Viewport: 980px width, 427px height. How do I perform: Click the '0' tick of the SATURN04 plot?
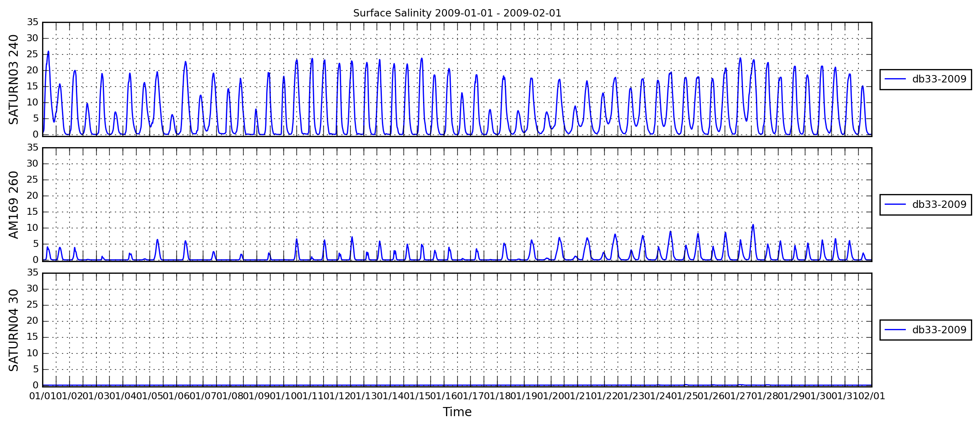36,385
